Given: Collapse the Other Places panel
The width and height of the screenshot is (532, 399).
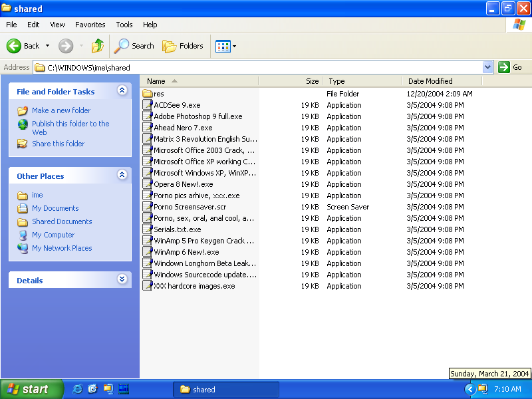Looking at the screenshot, I should [122, 175].
